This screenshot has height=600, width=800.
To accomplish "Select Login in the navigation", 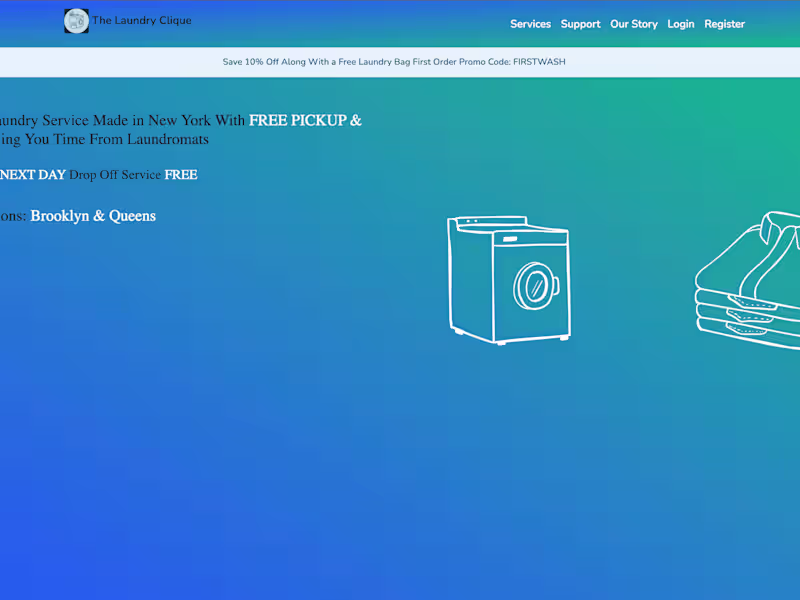I will [681, 24].
